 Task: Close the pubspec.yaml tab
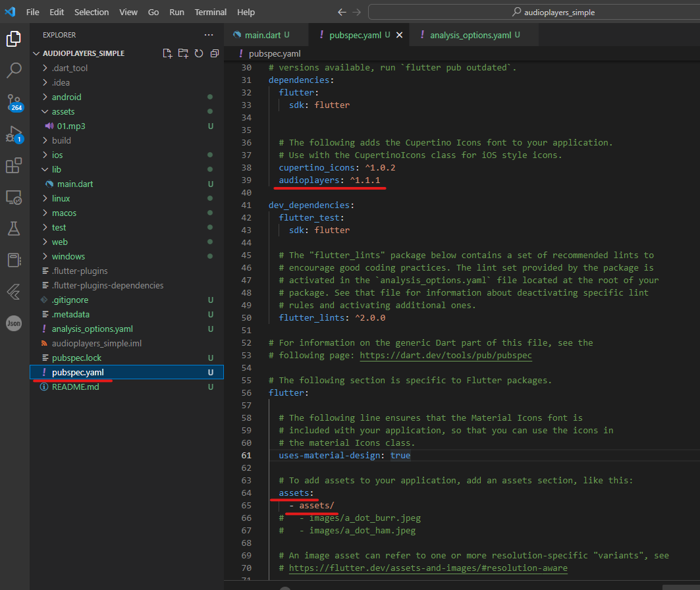400,35
